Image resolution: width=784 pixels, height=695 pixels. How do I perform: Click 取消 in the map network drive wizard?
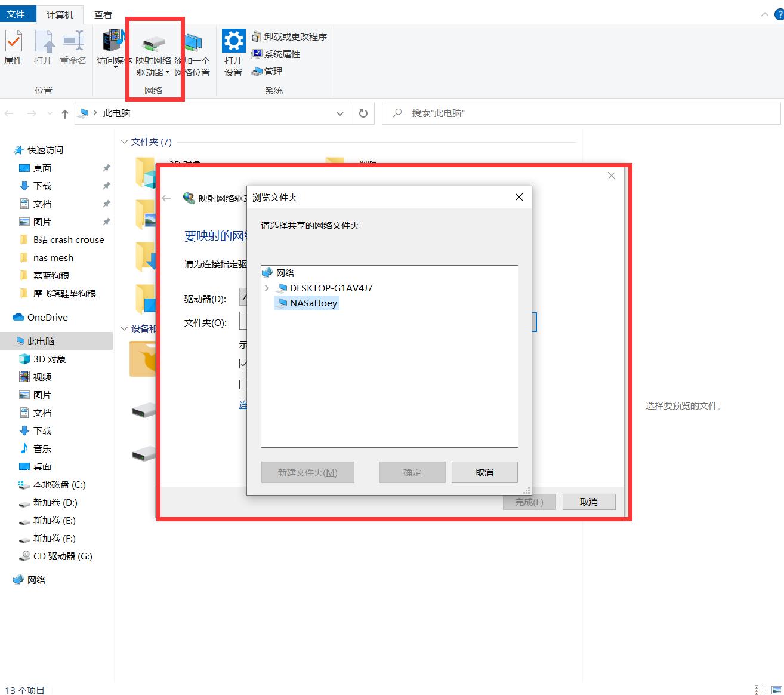589,502
